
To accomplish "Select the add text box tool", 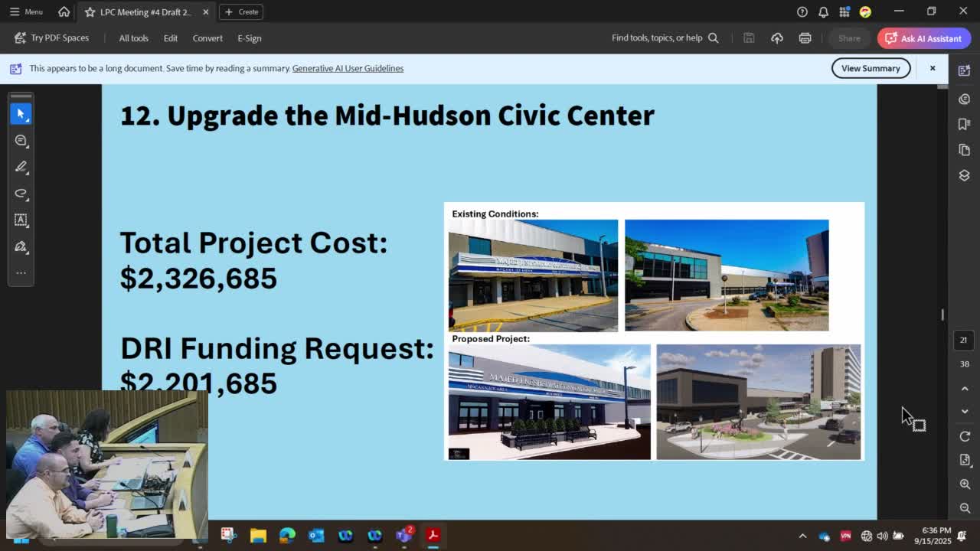I will coord(21,220).
